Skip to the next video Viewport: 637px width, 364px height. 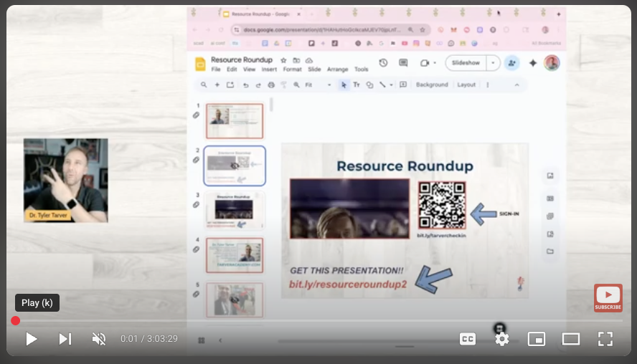65,339
